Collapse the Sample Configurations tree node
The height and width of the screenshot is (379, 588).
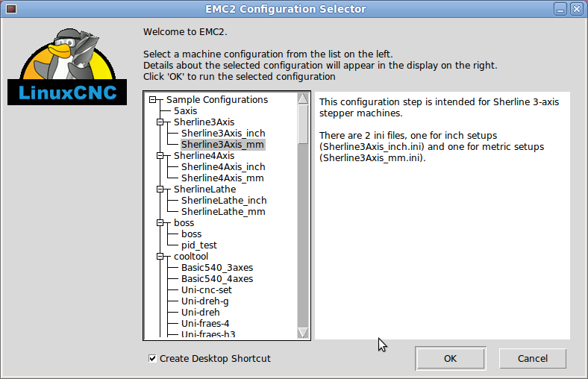point(153,100)
